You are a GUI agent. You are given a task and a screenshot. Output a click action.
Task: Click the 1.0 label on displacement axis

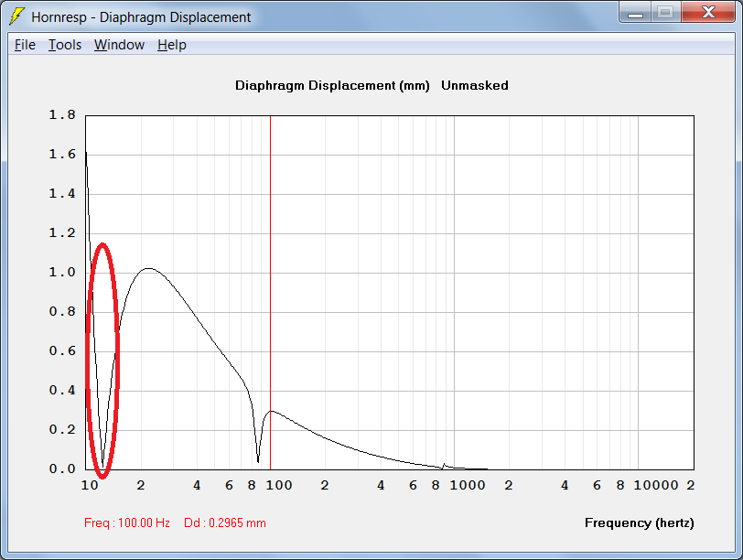pyautogui.click(x=62, y=272)
